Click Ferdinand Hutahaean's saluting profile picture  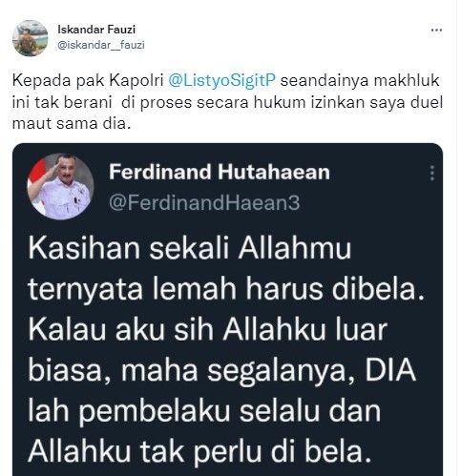[60, 187]
